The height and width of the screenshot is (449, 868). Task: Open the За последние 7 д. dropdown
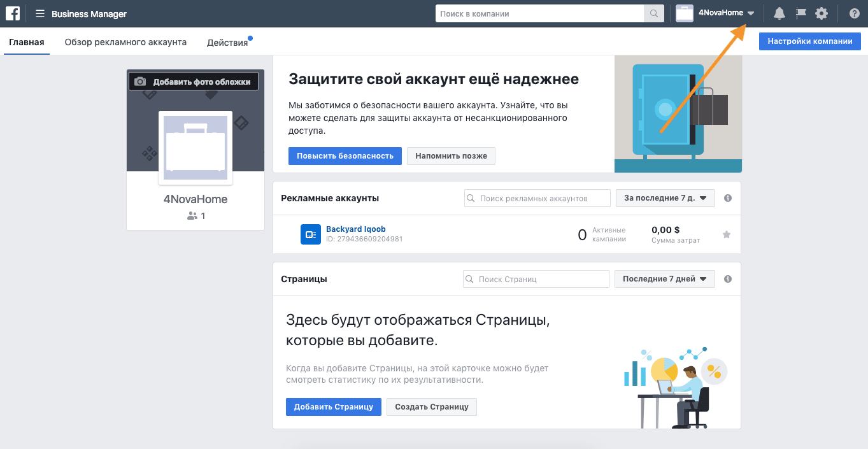(x=665, y=198)
